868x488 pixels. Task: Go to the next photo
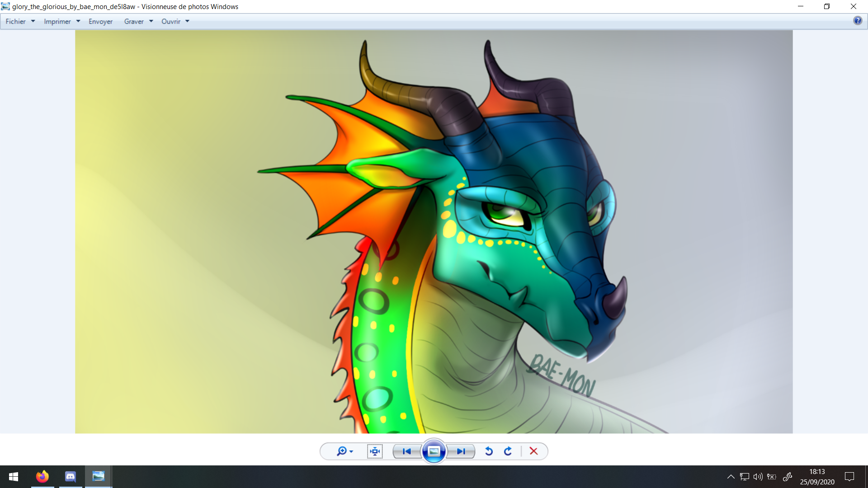(x=461, y=451)
